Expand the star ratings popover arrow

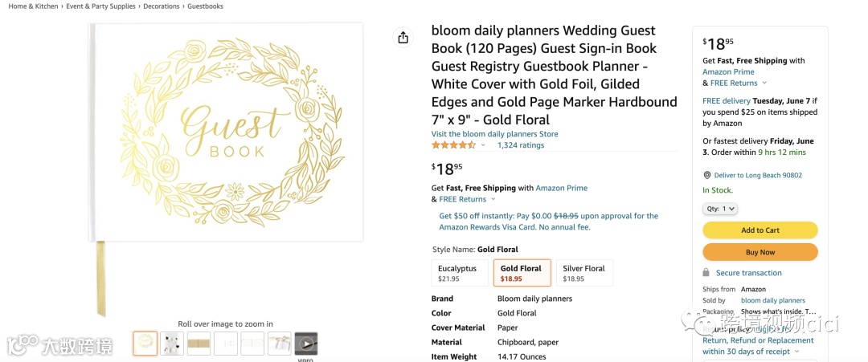coord(483,145)
